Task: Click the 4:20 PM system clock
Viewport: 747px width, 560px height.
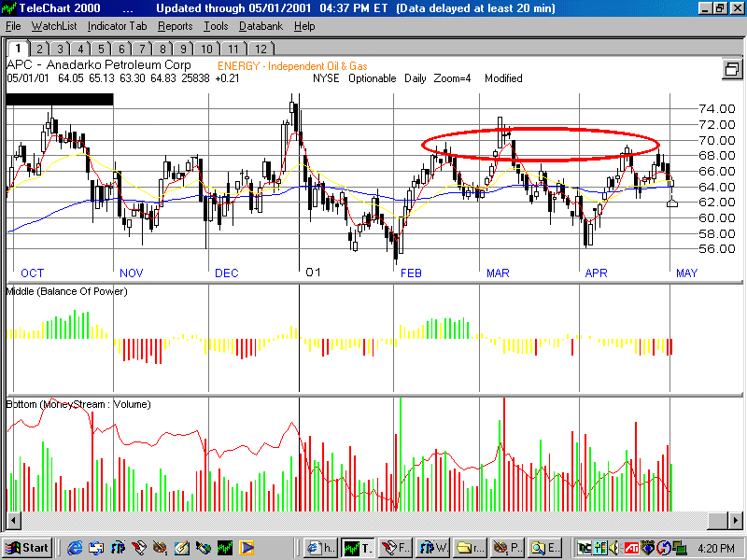Action: coord(715,549)
